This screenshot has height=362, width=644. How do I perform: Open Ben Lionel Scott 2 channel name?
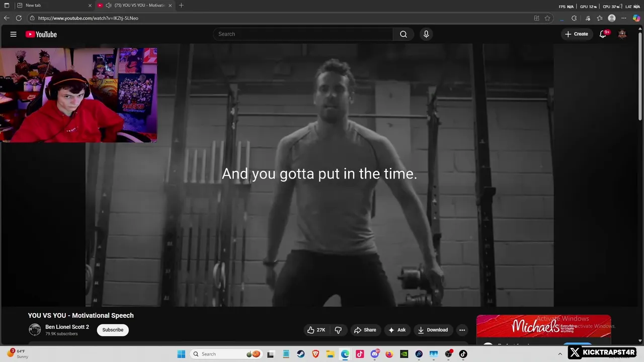67,327
